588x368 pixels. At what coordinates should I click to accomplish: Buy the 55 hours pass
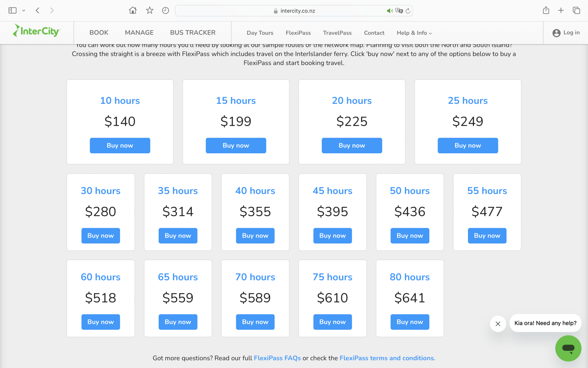click(487, 236)
